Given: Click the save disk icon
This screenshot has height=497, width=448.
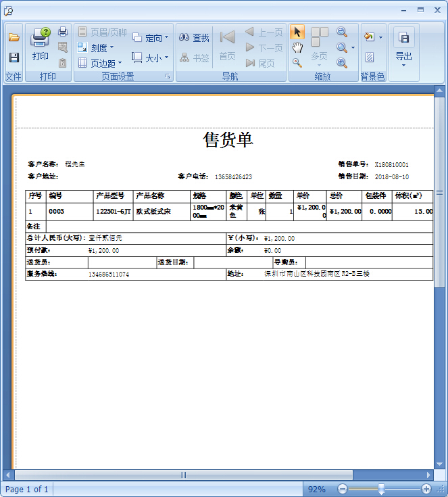Looking at the screenshot, I should click(x=14, y=57).
